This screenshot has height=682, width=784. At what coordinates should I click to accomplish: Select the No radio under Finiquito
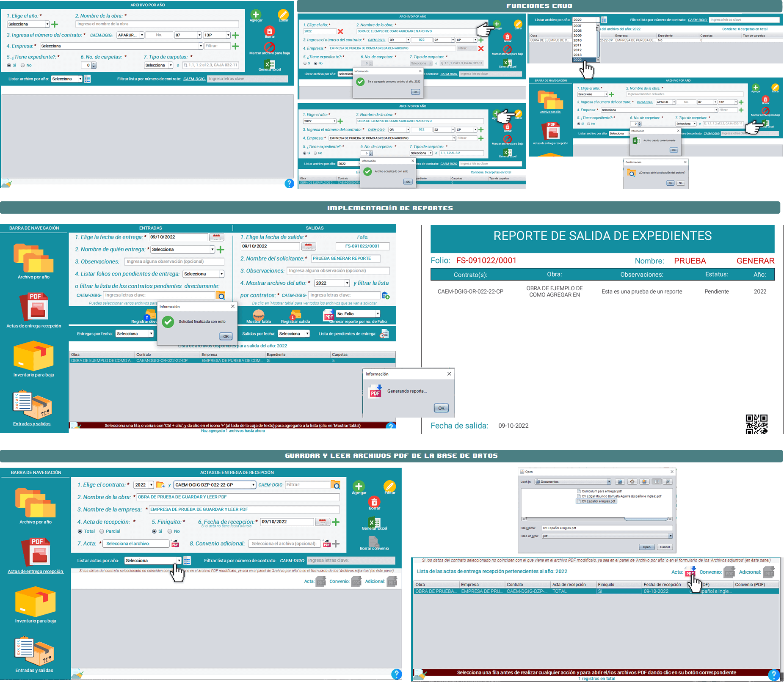170,531
